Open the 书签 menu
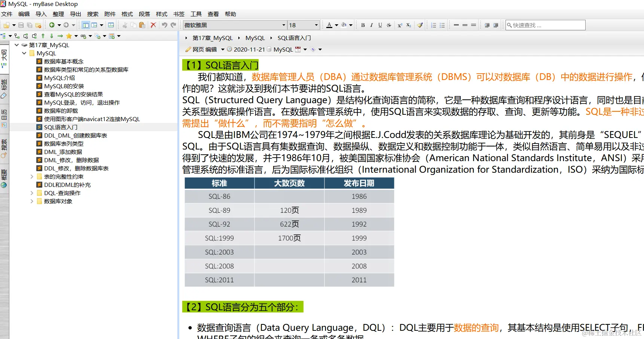This screenshot has width=644, height=339. (x=179, y=14)
